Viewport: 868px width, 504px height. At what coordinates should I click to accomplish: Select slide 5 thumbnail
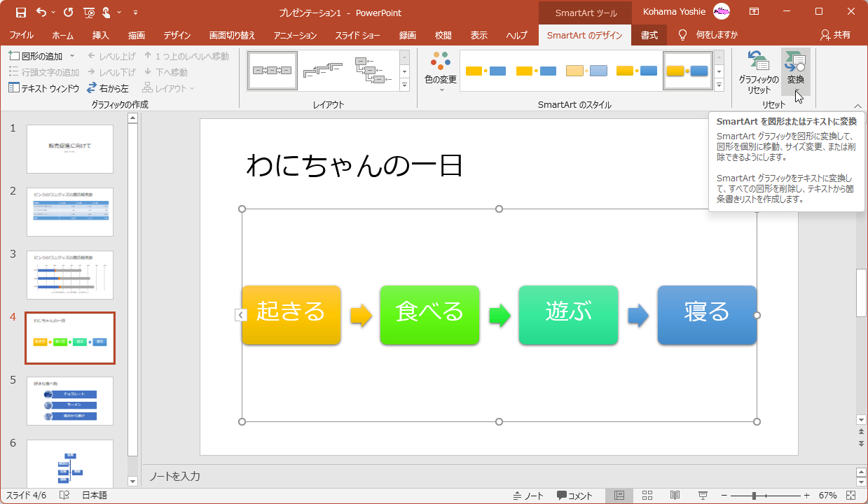point(70,401)
